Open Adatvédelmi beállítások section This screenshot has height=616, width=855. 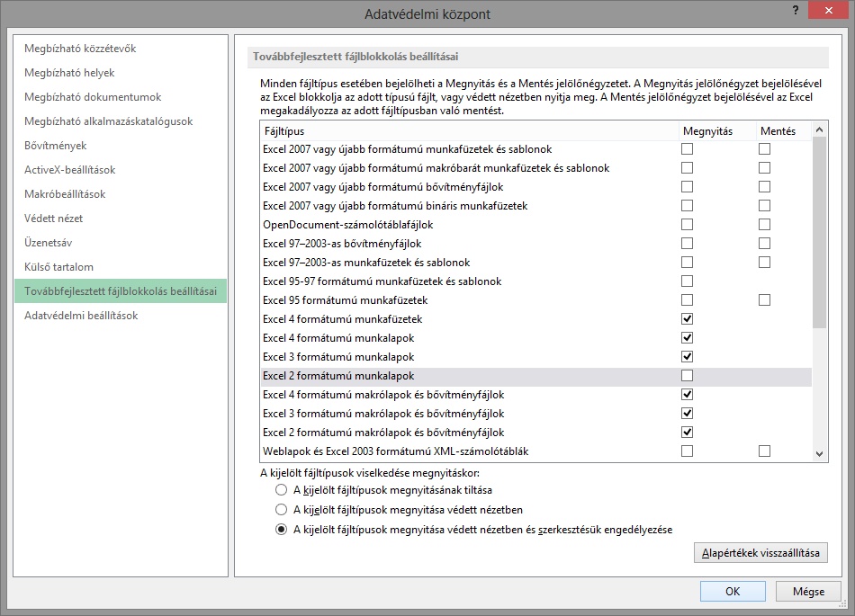(x=81, y=316)
